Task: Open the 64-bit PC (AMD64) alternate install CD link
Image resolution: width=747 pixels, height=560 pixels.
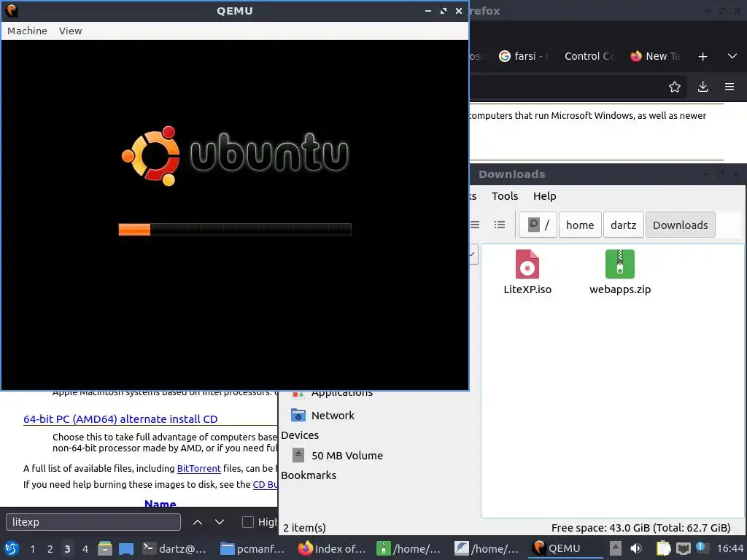Action: [x=120, y=419]
